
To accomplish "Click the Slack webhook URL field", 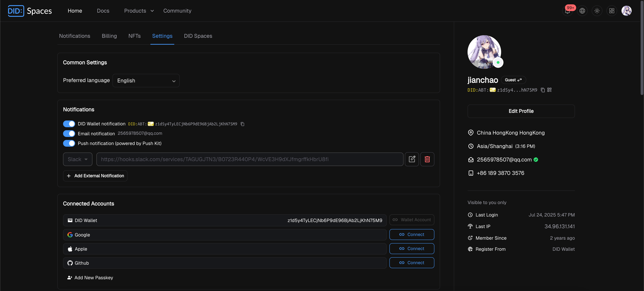I will (250, 159).
